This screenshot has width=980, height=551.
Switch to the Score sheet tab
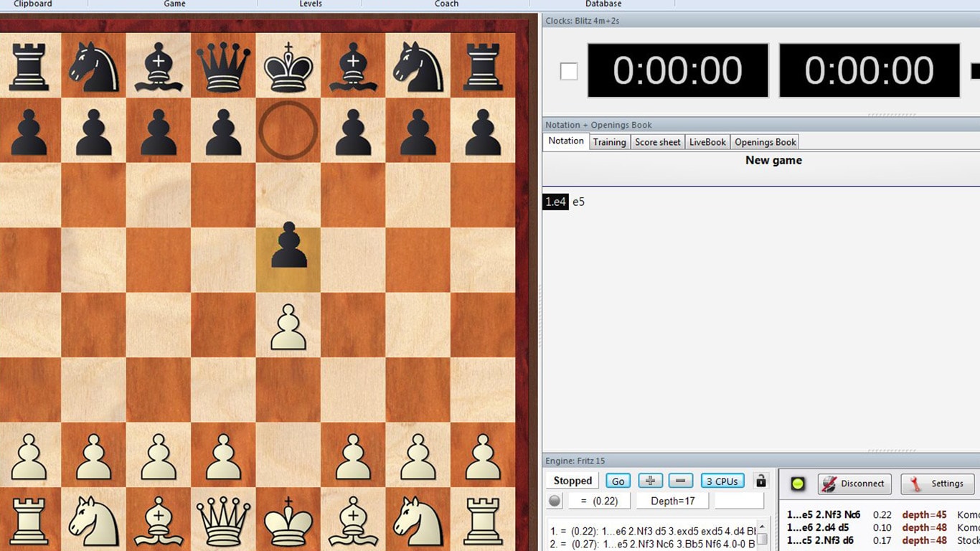coord(657,141)
